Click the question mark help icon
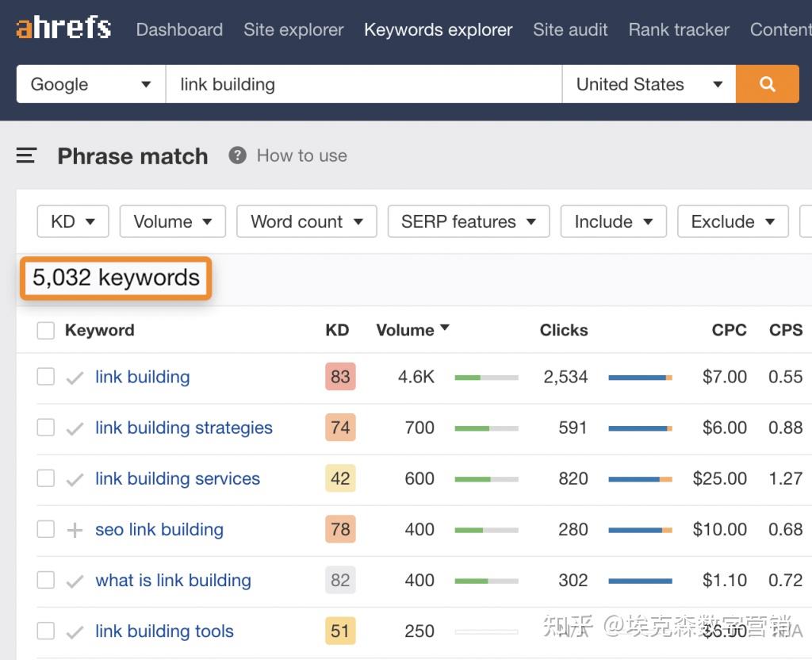 (237, 155)
